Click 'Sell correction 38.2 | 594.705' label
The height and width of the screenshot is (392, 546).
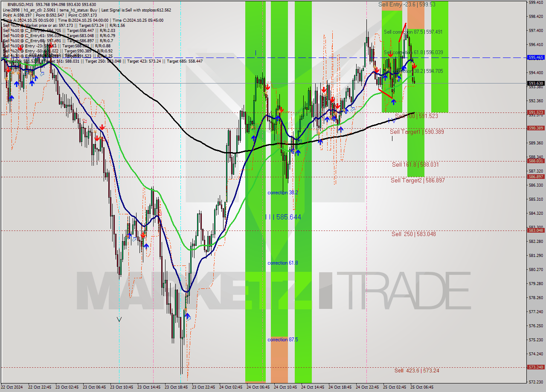(413, 71)
